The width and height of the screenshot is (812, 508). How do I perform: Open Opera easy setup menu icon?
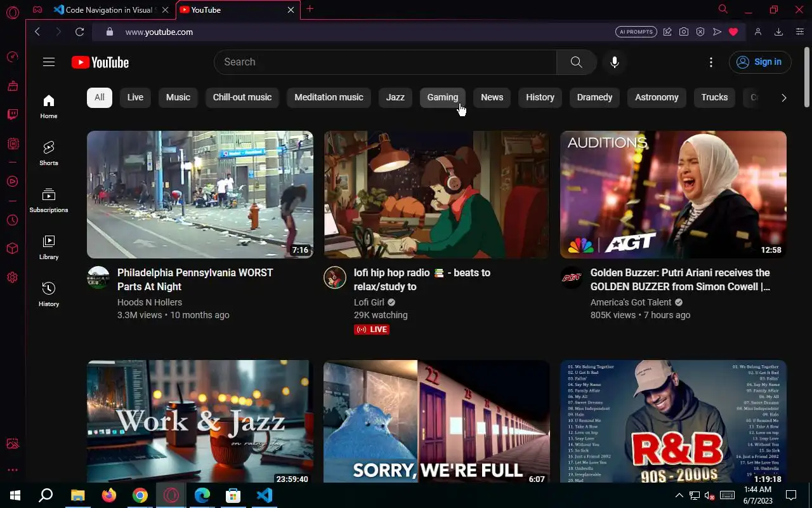800,32
